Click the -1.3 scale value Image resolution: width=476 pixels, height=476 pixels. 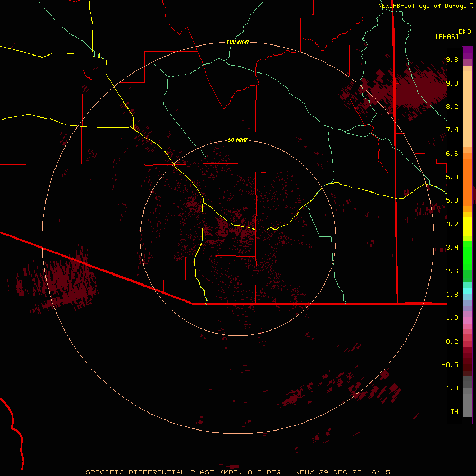point(450,388)
